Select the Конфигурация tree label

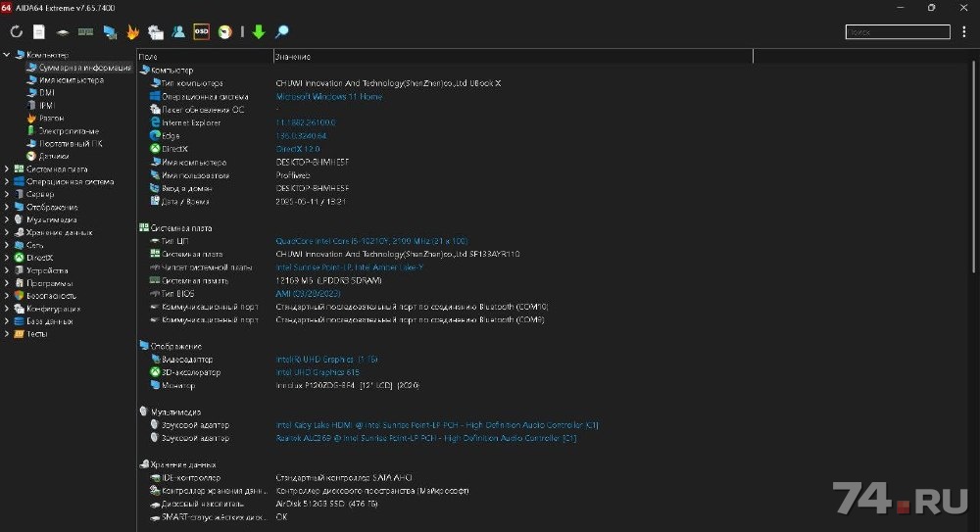tap(53, 309)
